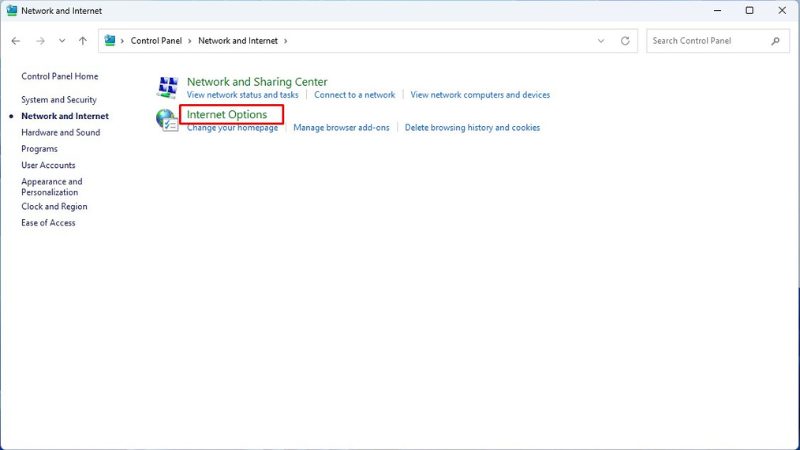800x450 pixels.
Task: Minimize the Network and Internet window
Action: tap(717, 10)
